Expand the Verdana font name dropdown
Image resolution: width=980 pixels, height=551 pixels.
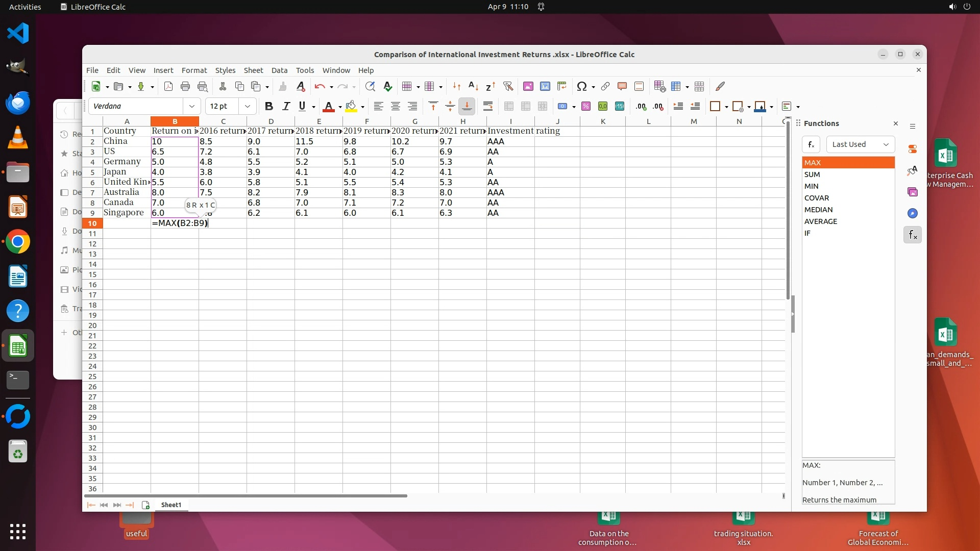pos(192,107)
